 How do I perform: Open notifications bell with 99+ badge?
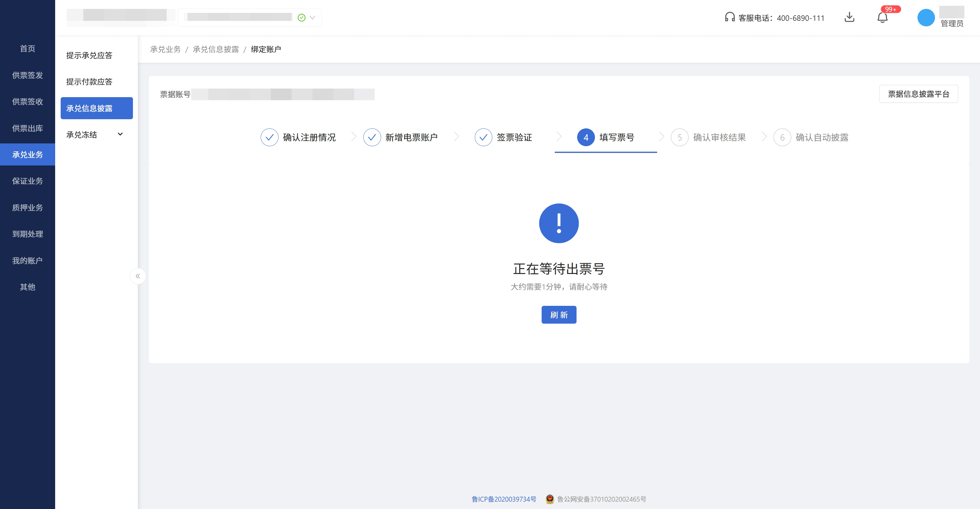click(x=882, y=17)
